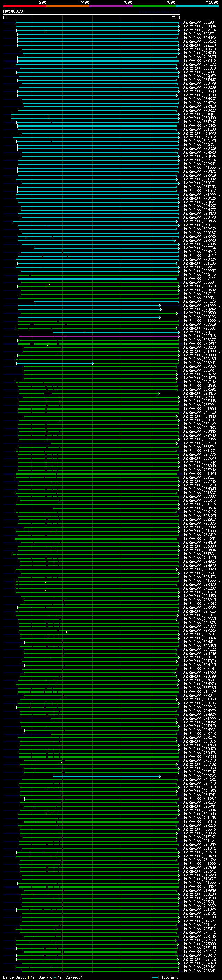Click the green ~80% identity legend bar
This screenshot has width=222, height=980.
(x=154, y=6)
